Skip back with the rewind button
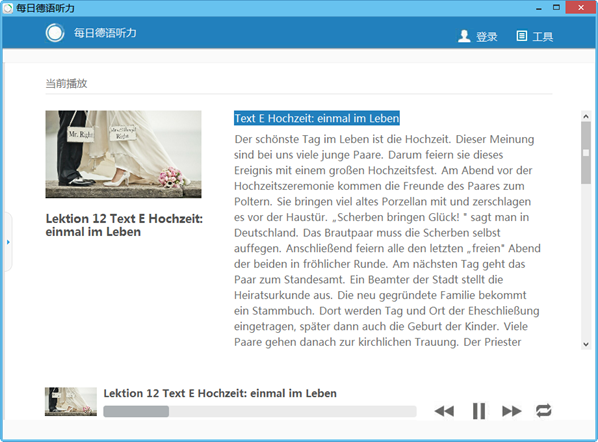 coord(444,411)
